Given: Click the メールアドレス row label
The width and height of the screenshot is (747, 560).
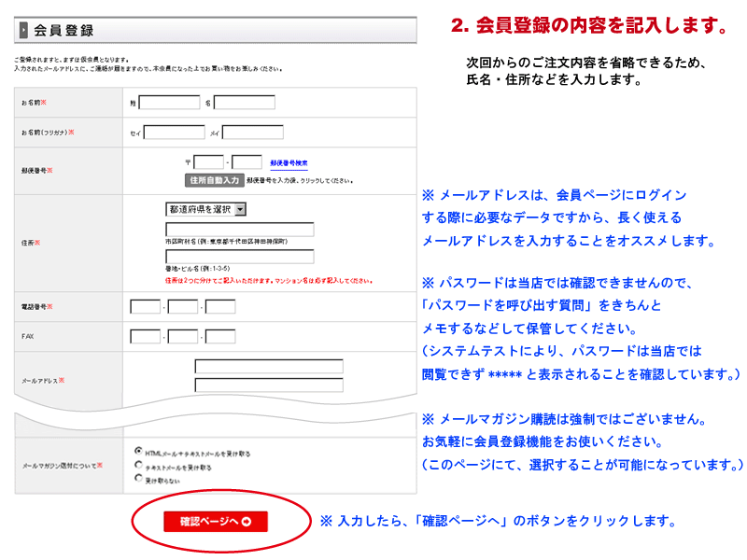Looking at the screenshot, I should pyautogui.click(x=43, y=381).
